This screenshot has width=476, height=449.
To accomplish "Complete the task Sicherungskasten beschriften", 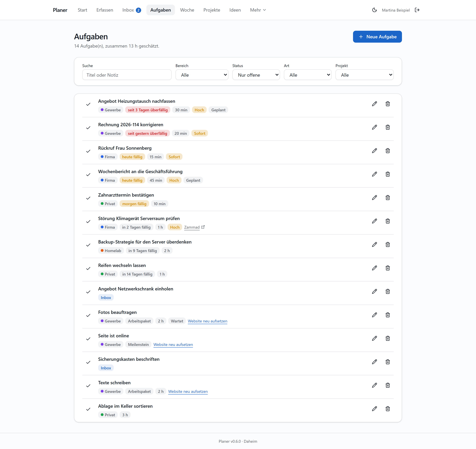I will coord(88,362).
